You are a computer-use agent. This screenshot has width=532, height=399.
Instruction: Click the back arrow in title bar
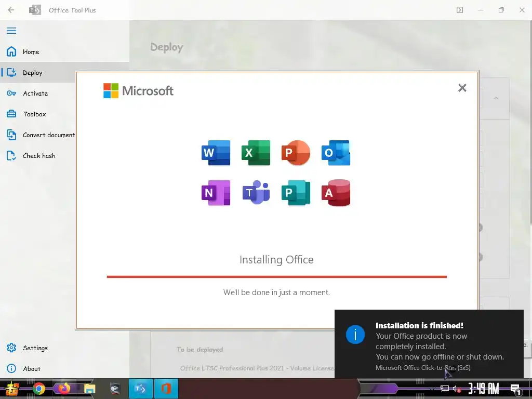pyautogui.click(x=11, y=10)
